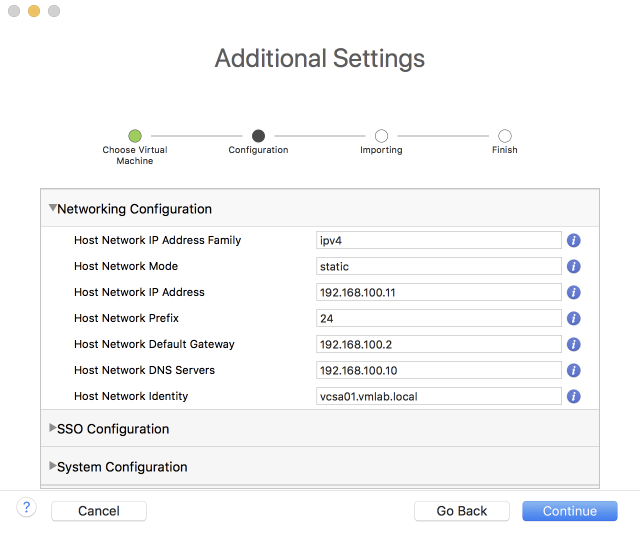Select the Host Network Mode text field

tap(438, 266)
